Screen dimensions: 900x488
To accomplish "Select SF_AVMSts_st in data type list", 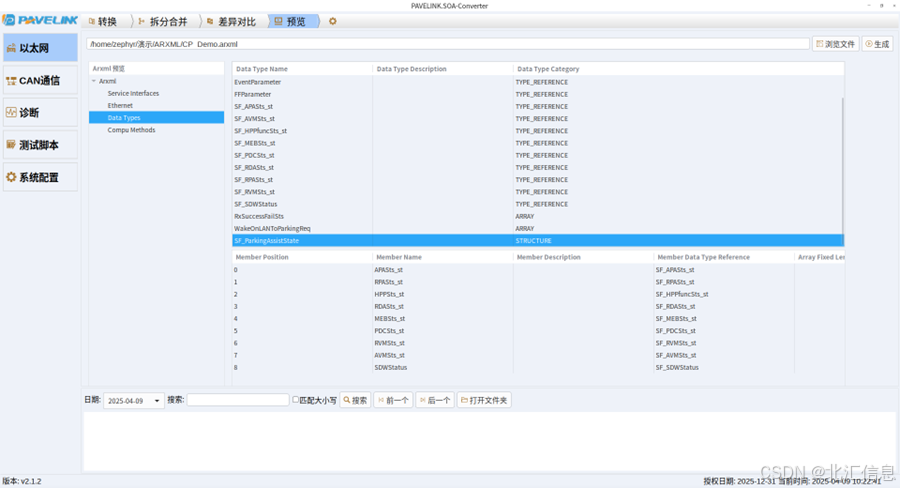I will pos(537,118).
